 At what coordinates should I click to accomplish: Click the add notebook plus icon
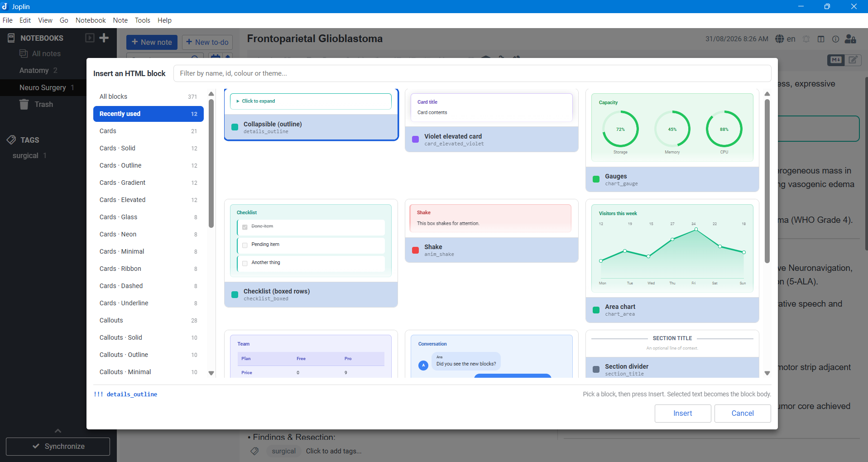[104, 38]
